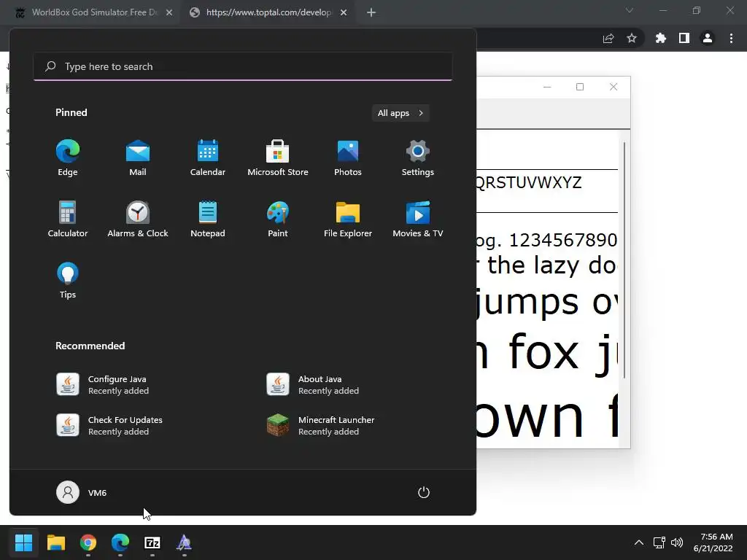This screenshot has width=747, height=560.
Task: Open File Explorer from the taskbar
Action: (56, 542)
